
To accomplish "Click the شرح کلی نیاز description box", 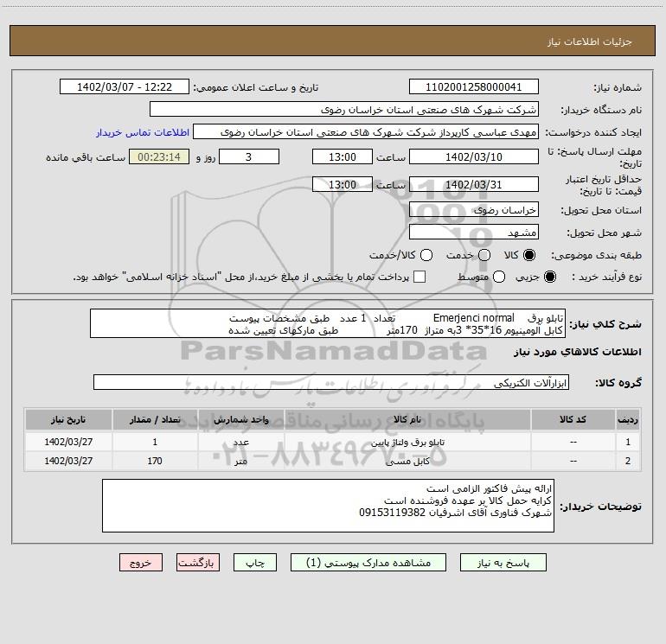I will [x=328, y=324].
